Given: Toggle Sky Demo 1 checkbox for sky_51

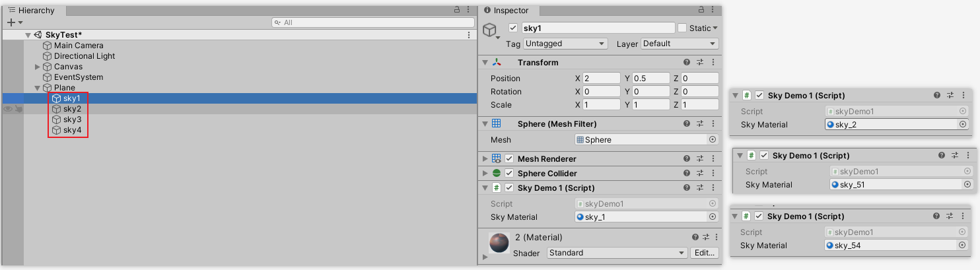Looking at the screenshot, I should [x=765, y=156].
